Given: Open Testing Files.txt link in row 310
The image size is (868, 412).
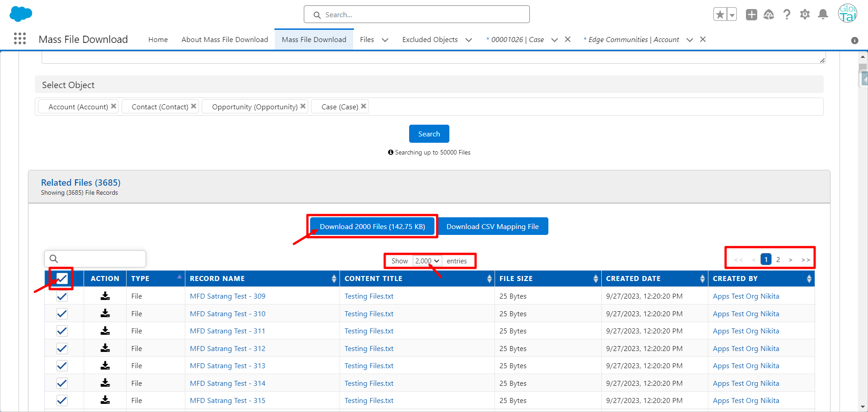Looking at the screenshot, I should click(369, 314).
